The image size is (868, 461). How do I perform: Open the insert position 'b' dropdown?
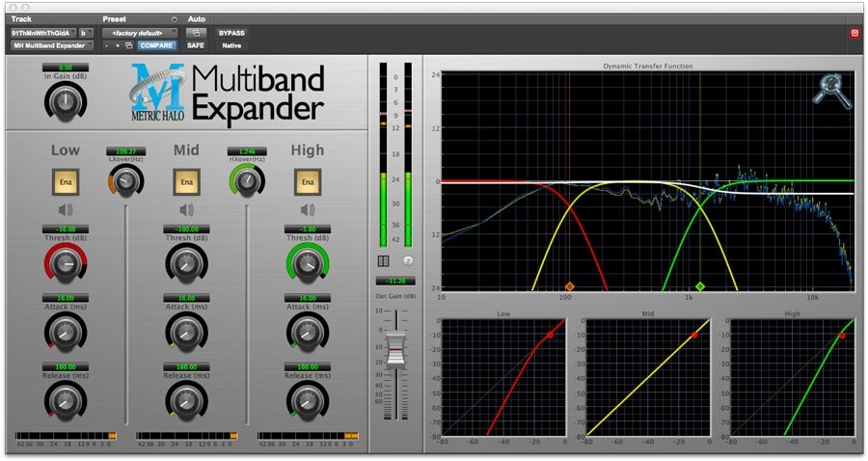86,33
